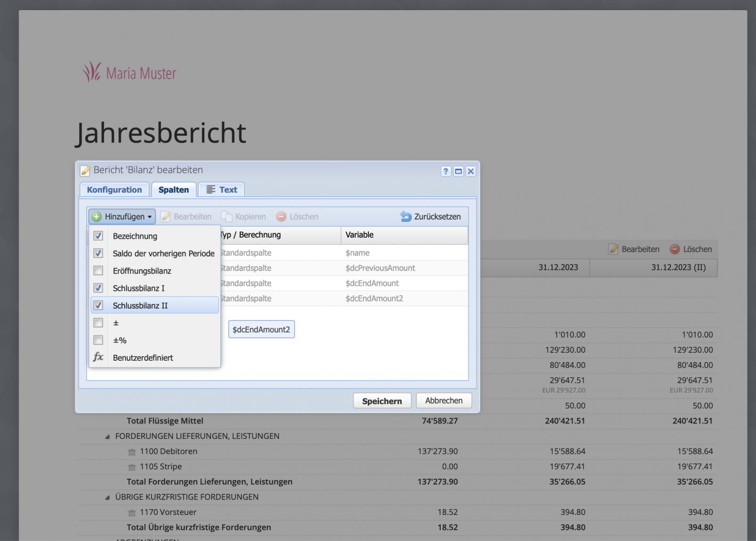Select the $dcEndAmount2 variable tag
Image resolution: width=756 pixels, height=541 pixels.
pos(261,329)
